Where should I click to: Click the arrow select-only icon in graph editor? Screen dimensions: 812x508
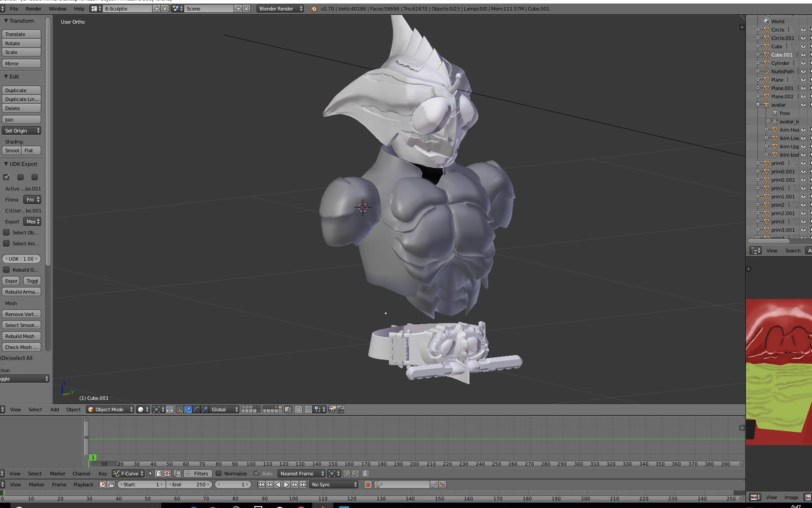[x=151, y=473]
